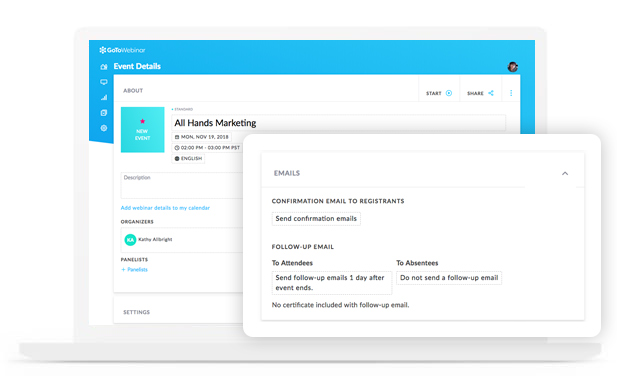Edit attendee follow-up email setting
617x376 pixels.
click(x=332, y=283)
